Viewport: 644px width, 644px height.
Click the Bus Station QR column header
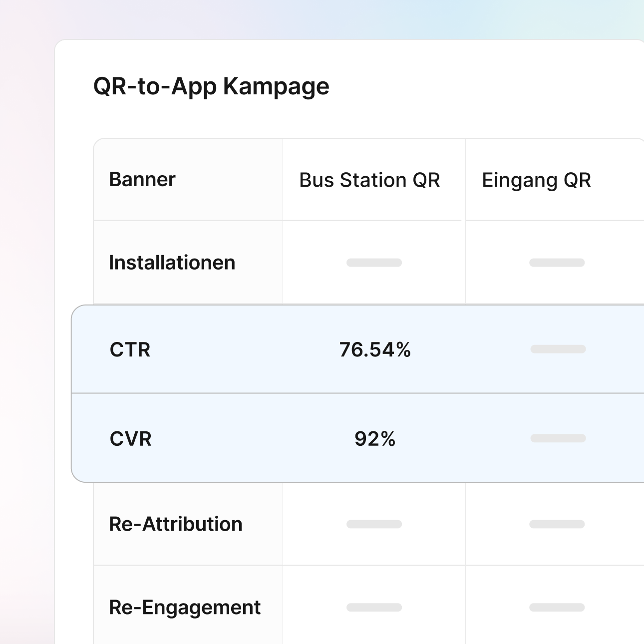click(x=369, y=180)
